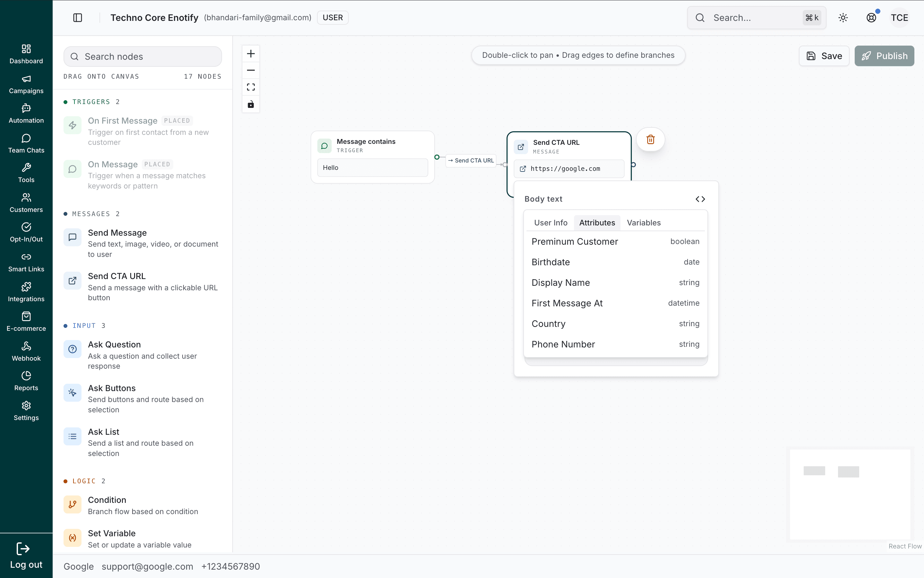Open Reports section
Screen dimensions: 924x578
(x=26, y=381)
